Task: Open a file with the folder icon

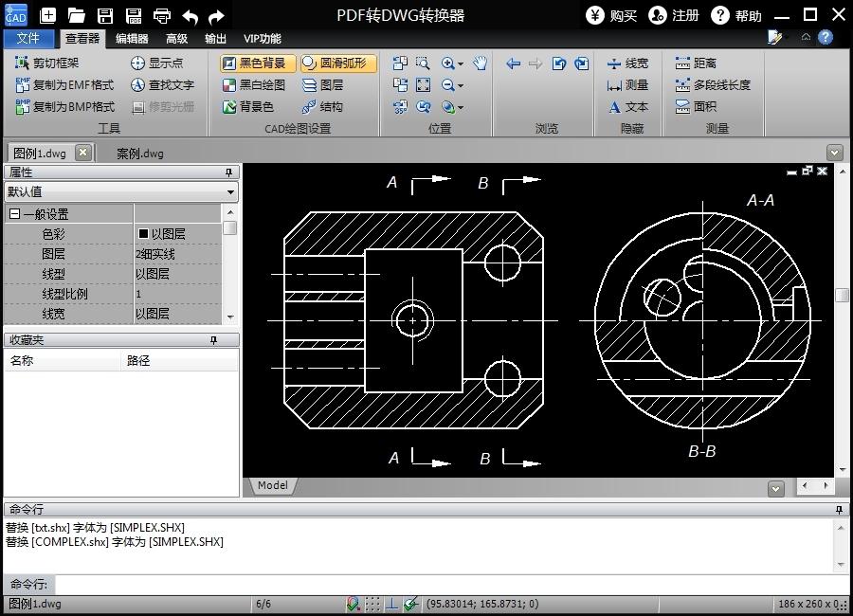Action: (76, 16)
